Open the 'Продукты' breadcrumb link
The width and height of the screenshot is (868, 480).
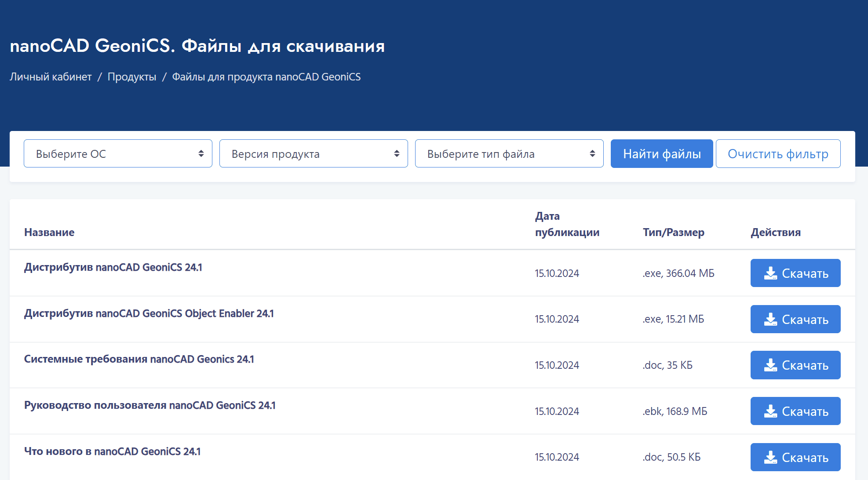tap(132, 76)
